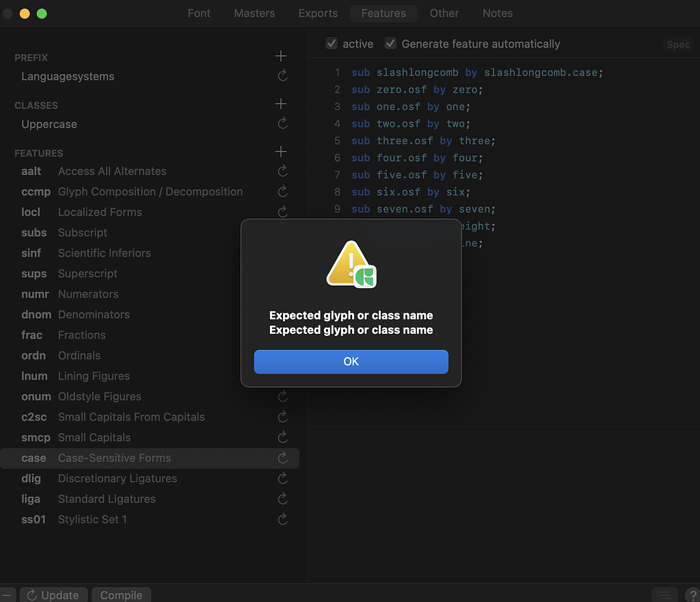
Task: Add a new class with CLASSES plus
Action: coord(280,104)
